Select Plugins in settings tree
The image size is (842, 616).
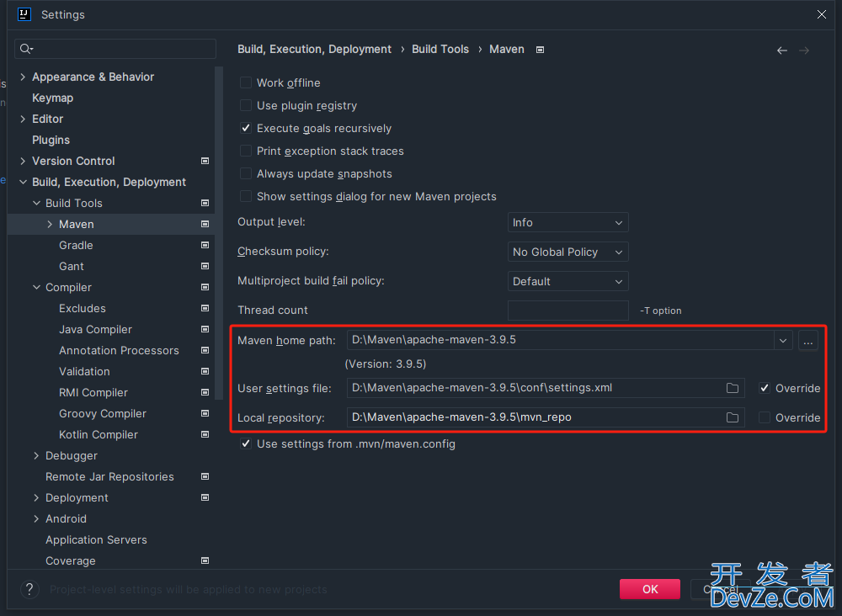(51, 140)
